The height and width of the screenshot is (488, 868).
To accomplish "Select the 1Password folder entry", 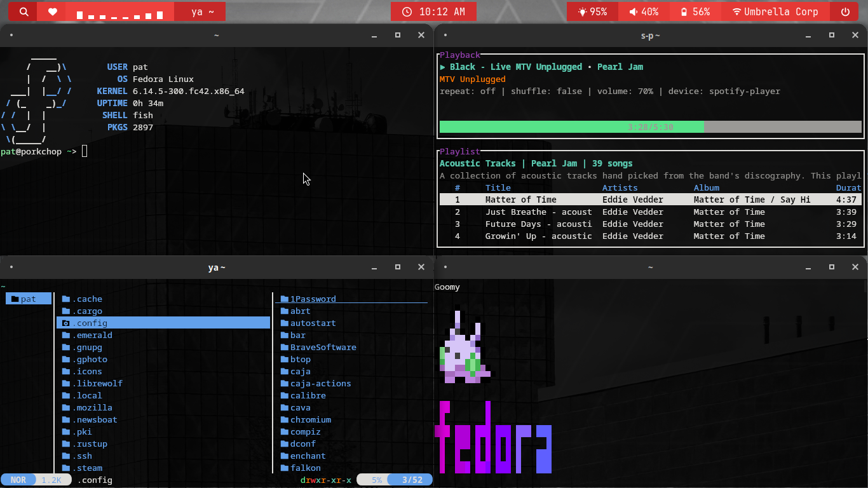I will point(313,299).
